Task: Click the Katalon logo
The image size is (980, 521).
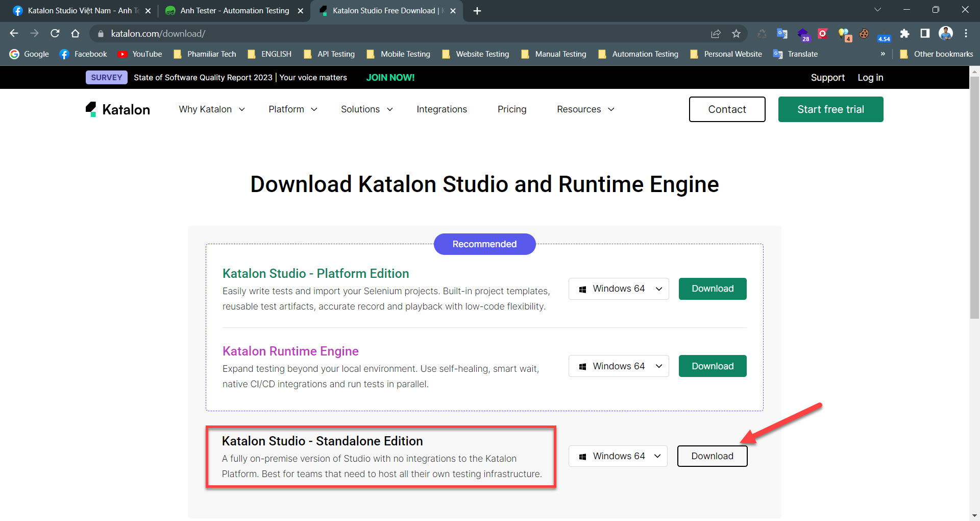Action: (x=118, y=109)
